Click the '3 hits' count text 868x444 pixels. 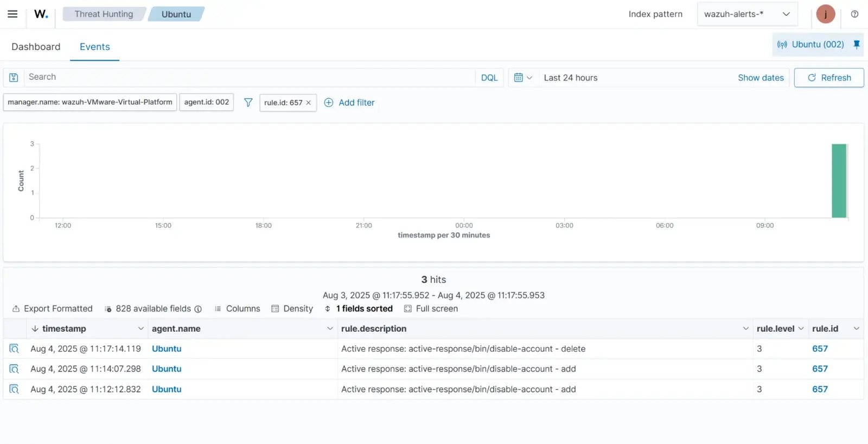click(433, 280)
